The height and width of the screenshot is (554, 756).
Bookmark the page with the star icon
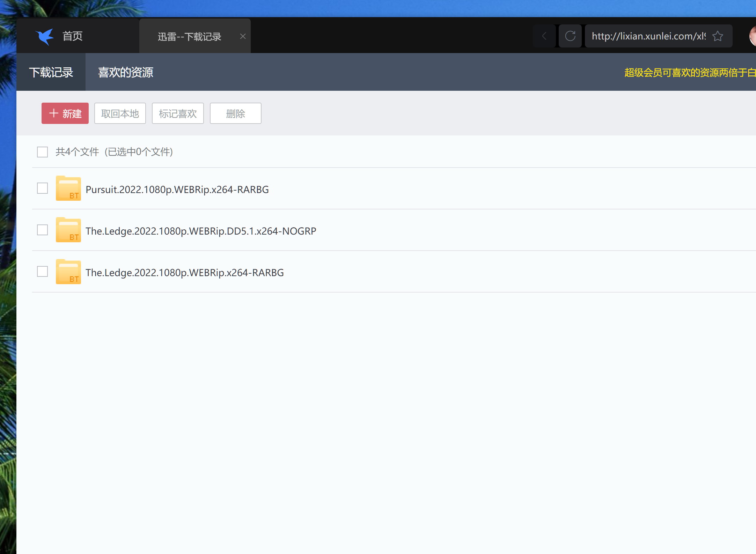coord(718,36)
